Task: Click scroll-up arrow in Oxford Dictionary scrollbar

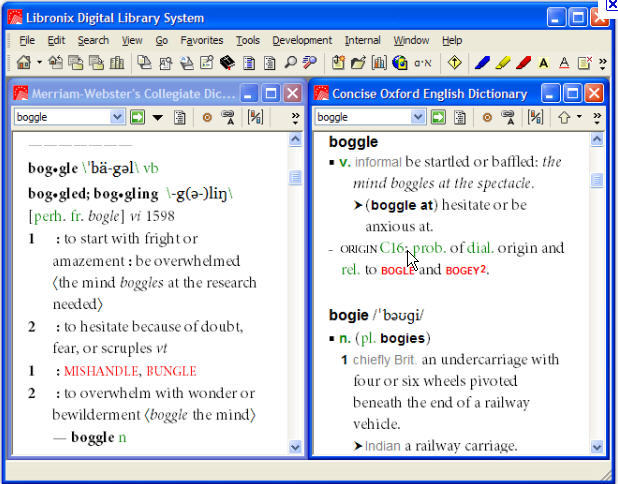Action: 597,139
